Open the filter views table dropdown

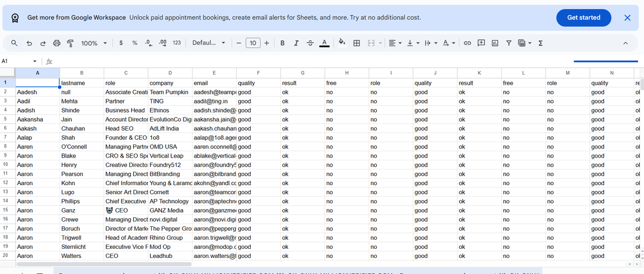point(525,43)
